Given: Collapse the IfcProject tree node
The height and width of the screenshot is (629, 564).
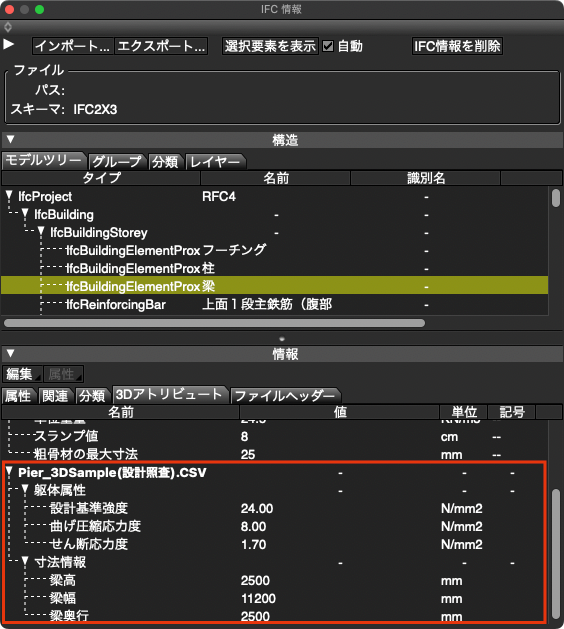Looking at the screenshot, I should 9,196.
